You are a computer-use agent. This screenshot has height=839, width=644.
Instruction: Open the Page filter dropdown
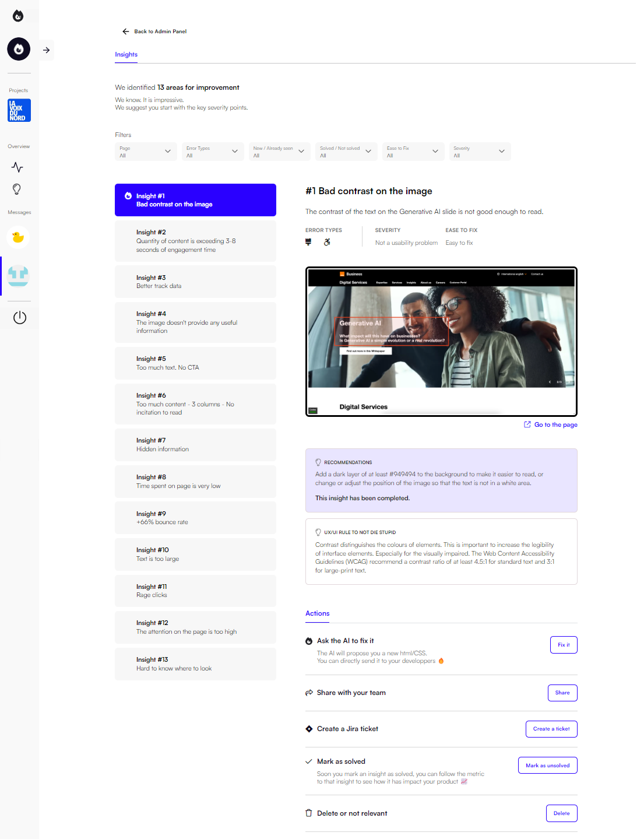[x=146, y=152]
